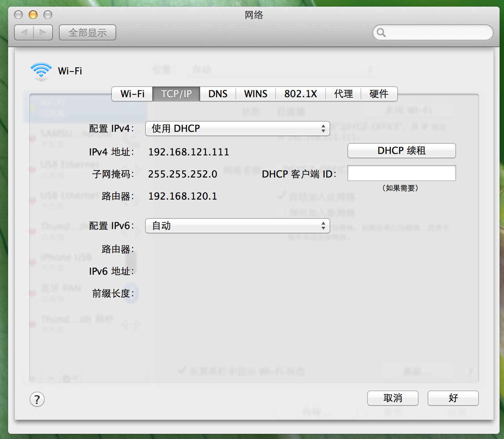Expand the 配置 IPv6 dropdown showing 自动

click(x=238, y=226)
